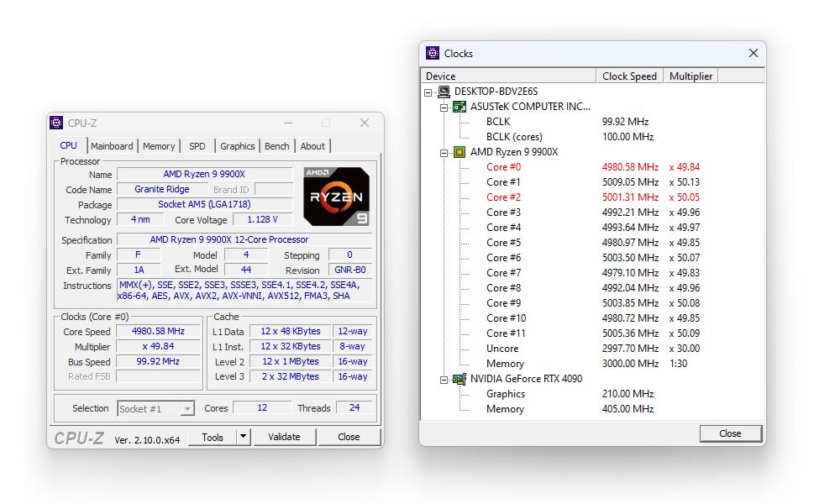
Task: Select the Core #6 row
Action: pyautogui.click(x=593, y=258)
